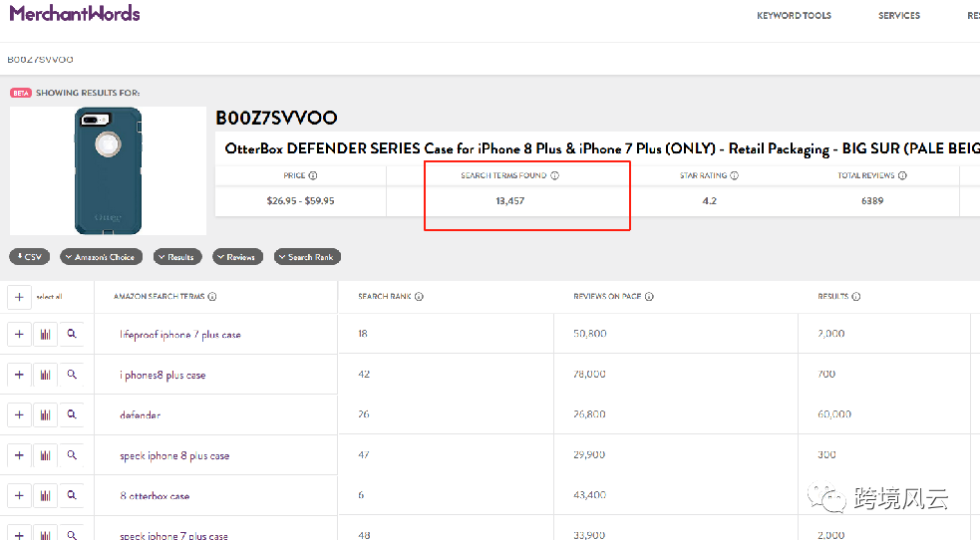Click reviews on page value 50,800
The image size is (980, 541).
[590, 334]
